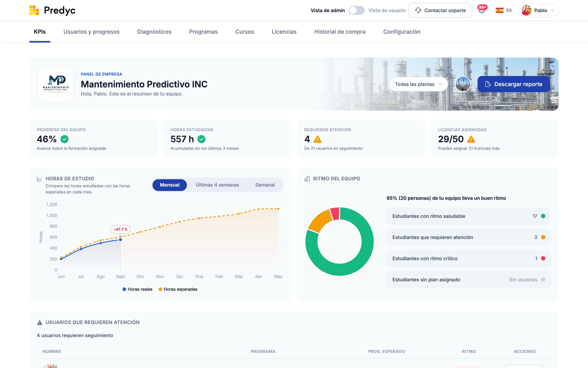588x368 pixels.
Task: Click the Horas Estudiadas card
Action: (x=227, y=139)
